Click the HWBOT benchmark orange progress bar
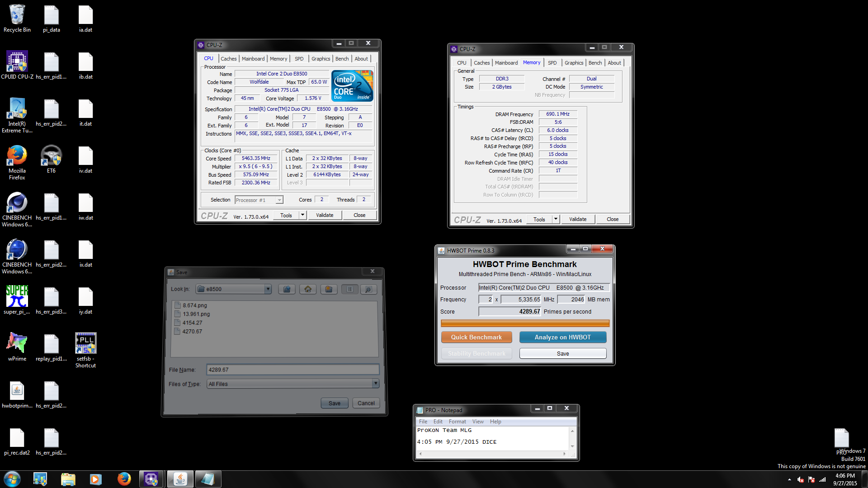 pos(525,323)
